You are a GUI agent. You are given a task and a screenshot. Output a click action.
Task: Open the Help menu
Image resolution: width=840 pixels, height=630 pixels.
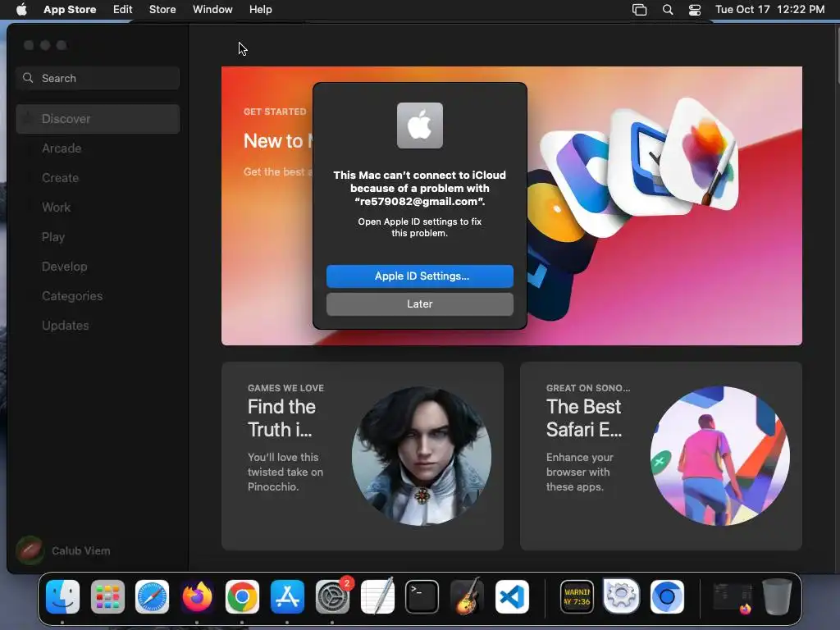pos(260,9)
